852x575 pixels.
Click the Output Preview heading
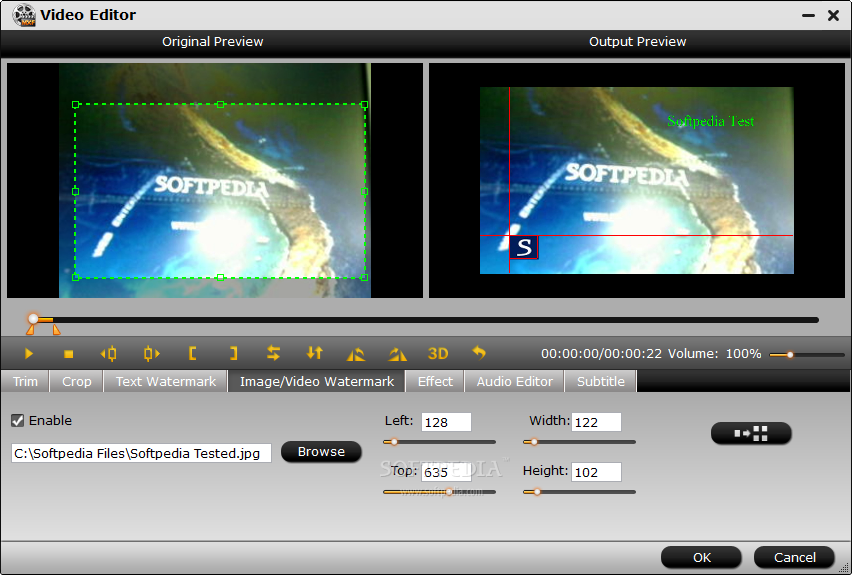point(637,42)
